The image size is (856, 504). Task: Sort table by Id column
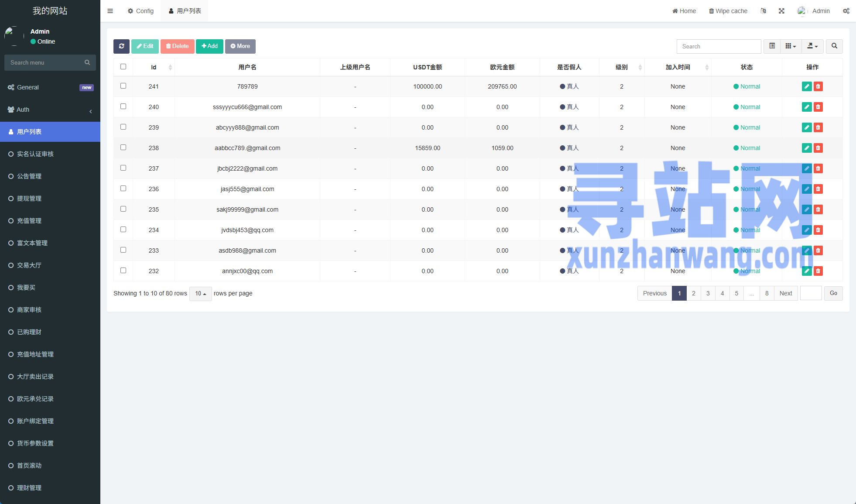(x=154, y=67)
